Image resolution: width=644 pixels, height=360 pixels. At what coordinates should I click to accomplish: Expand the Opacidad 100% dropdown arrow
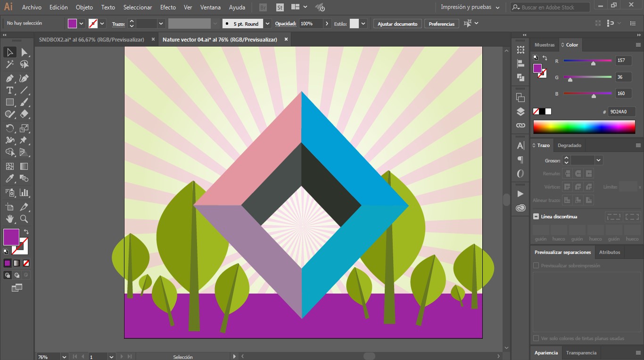[327, 24]
